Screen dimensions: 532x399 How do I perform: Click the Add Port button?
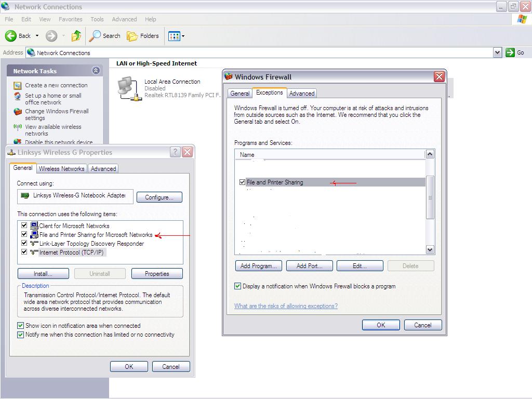(x=310, y=265)
